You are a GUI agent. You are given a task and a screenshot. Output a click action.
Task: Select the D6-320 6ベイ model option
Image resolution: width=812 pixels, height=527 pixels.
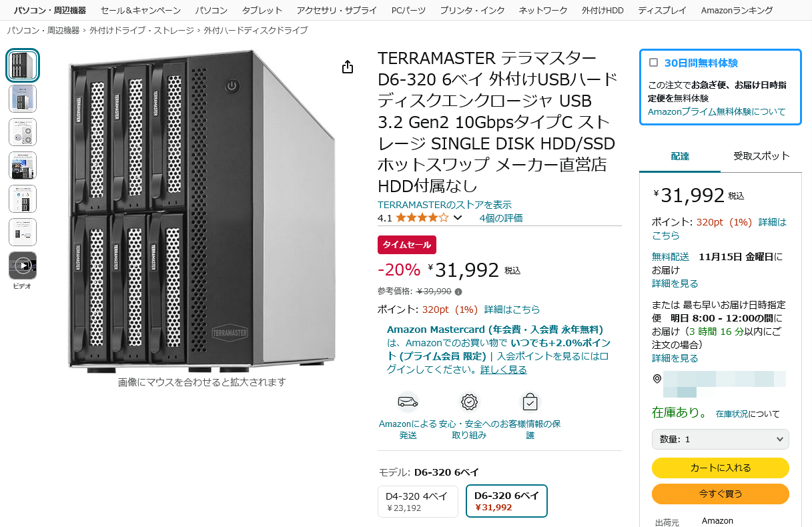tap(506, 501)
